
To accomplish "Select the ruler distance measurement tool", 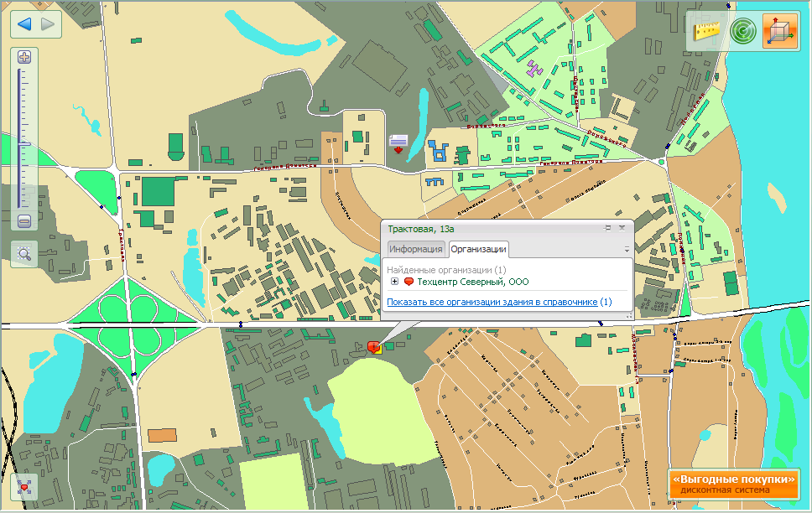I will pos(709,32).
